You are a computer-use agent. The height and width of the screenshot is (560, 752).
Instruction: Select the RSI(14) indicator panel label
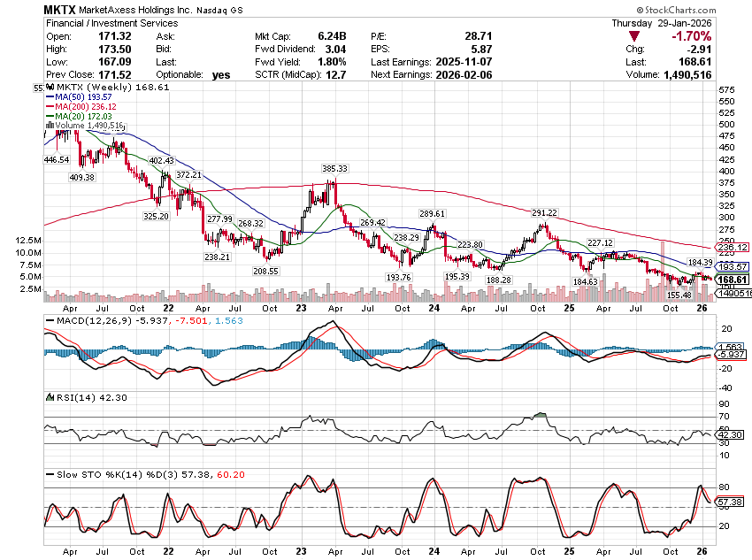coord(67,397)
